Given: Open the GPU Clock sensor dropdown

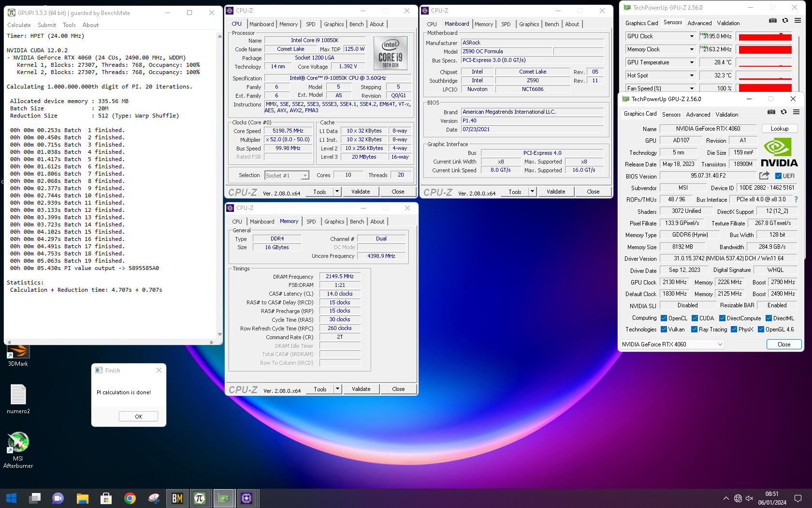Looking at the screenshot, I should (x=692, y=36).
